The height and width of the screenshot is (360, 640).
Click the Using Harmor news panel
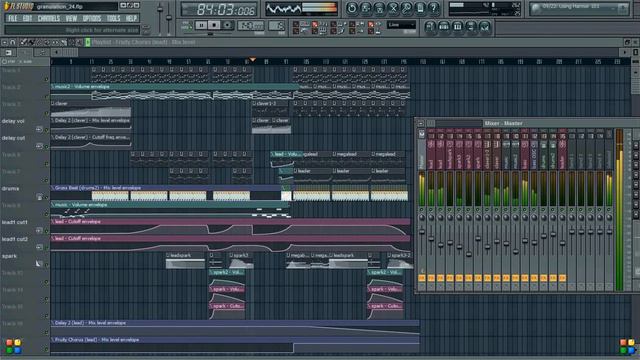pos(579,9)
